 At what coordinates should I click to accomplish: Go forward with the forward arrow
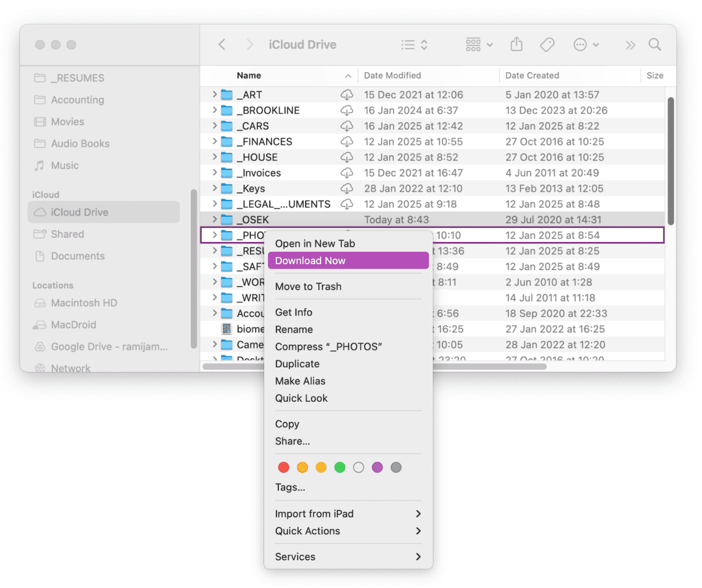[x=250, y=44]
